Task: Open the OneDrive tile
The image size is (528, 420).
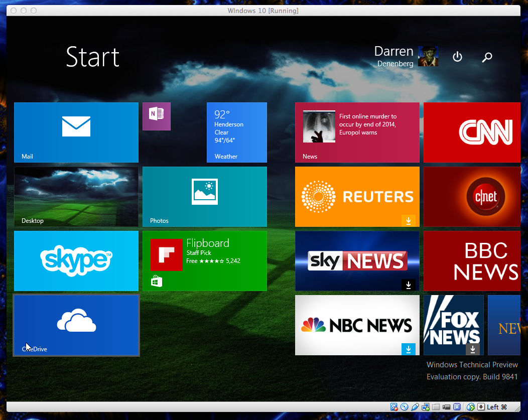Action: tap(76, 325)
